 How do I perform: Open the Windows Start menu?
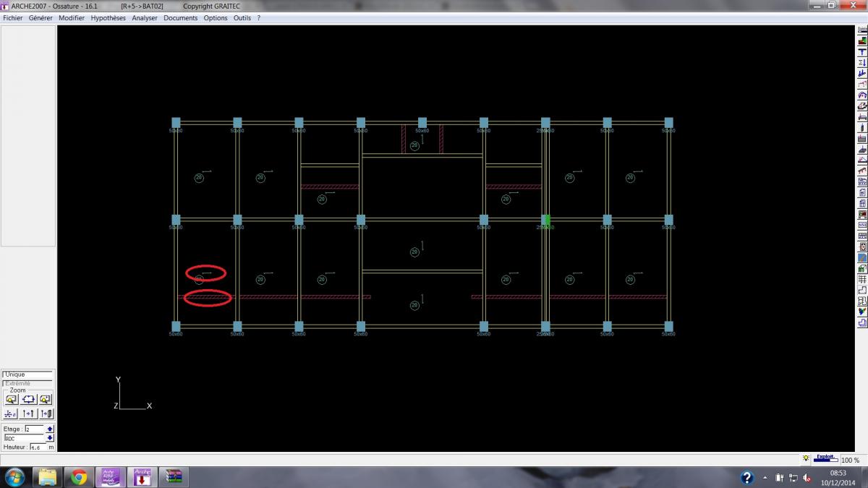click(x=14, y=477)
